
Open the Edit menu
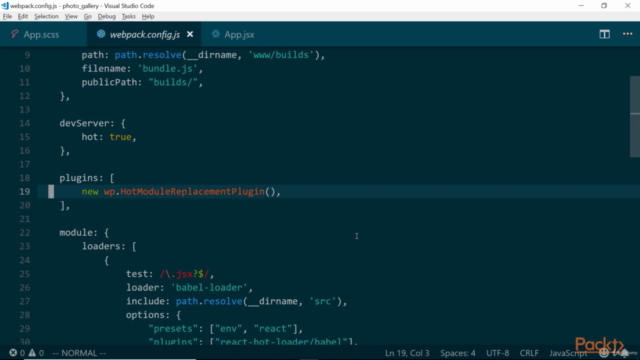point(23,16)
